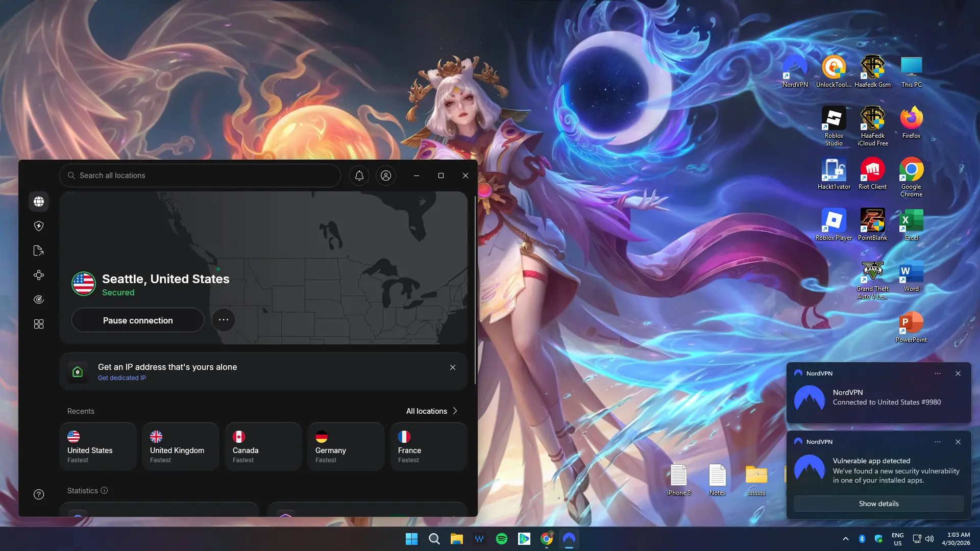Open NordVPN notifications bell
This screenshot has width=980, height=551.
[x=359, y=176]
